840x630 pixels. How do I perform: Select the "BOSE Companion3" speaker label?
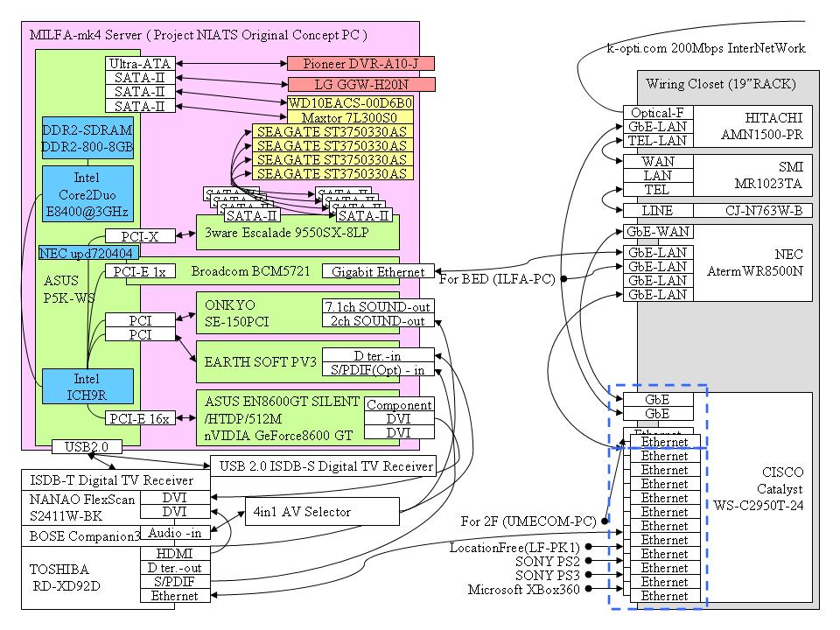[x=85, y=535]
